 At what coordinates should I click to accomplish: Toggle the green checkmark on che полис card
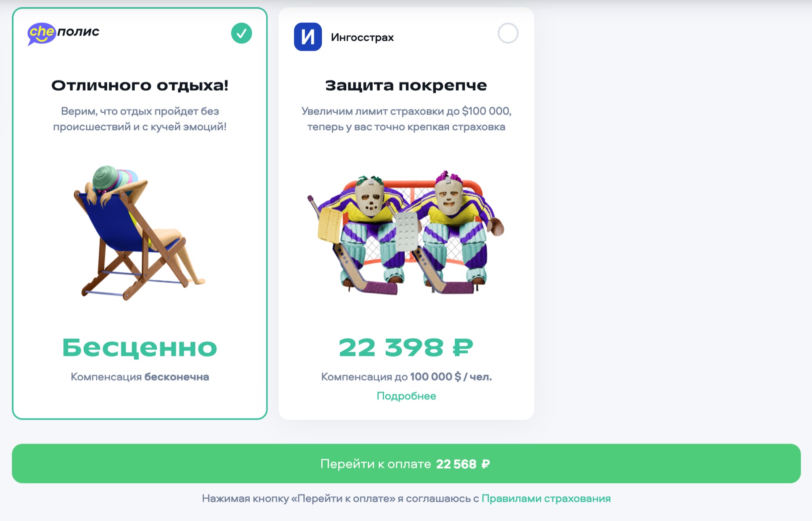242,33
